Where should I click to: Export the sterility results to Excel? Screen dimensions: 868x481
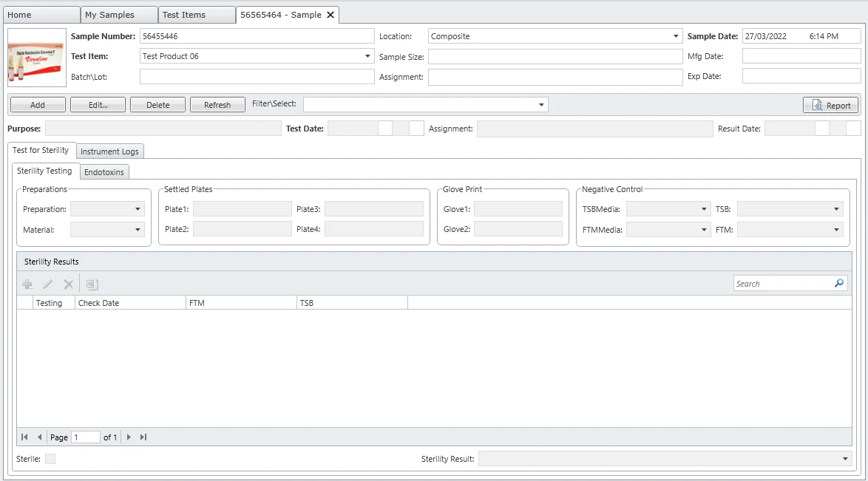92,284
